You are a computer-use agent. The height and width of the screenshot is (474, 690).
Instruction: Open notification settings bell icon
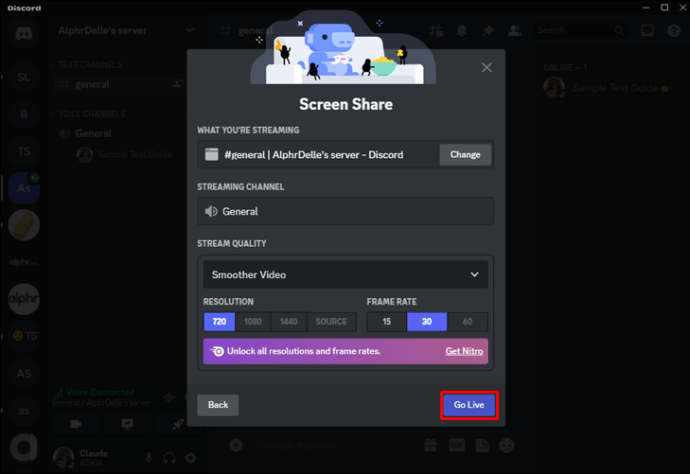462,30
